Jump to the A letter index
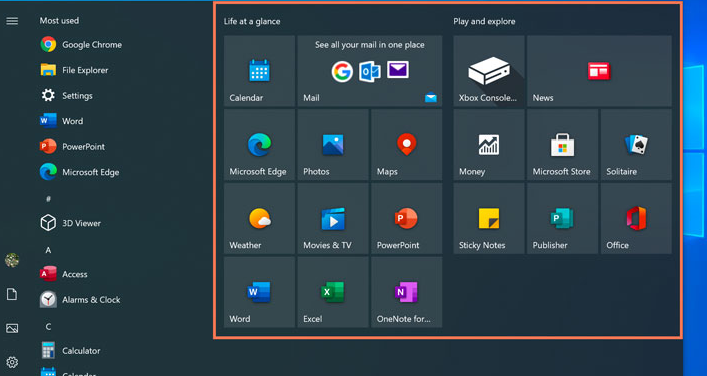 tap(48, 250)
